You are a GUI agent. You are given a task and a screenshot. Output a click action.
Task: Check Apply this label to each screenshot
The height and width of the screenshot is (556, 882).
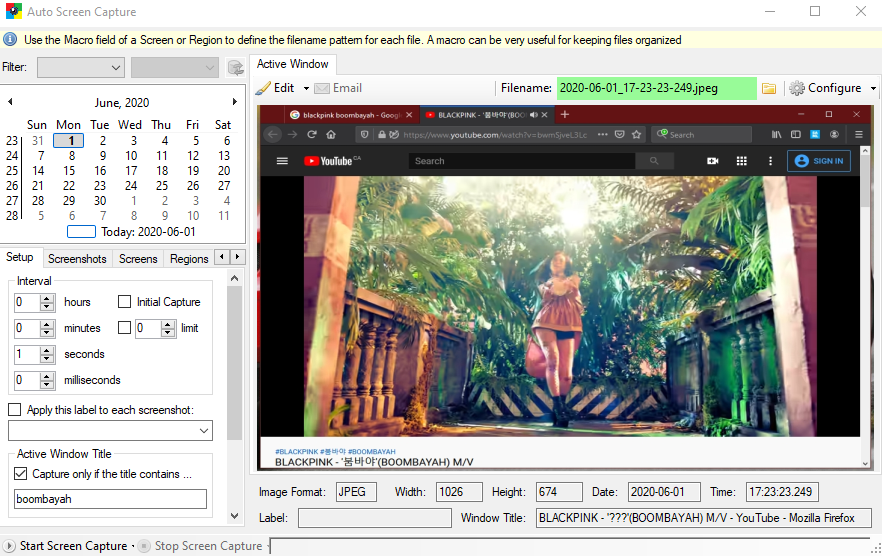click(x=15, y=410)
